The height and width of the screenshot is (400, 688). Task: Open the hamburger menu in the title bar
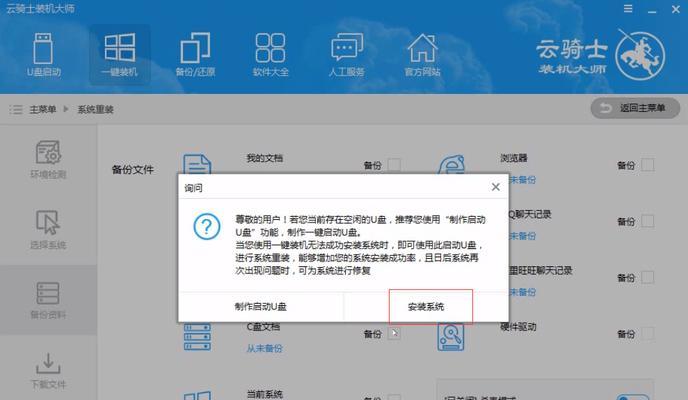pyautogui.click(x=628, y=9)
